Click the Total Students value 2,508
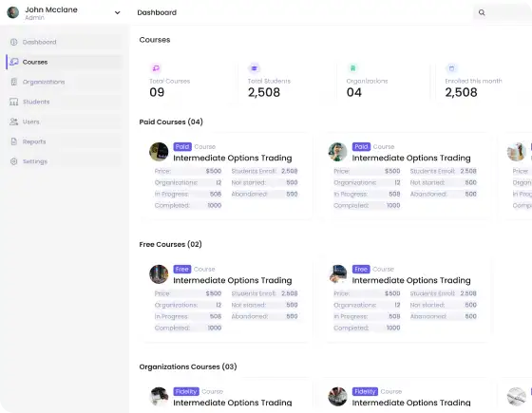Image resolution: width=532 pixels, height=413 pixels. [x=264, y=92]
